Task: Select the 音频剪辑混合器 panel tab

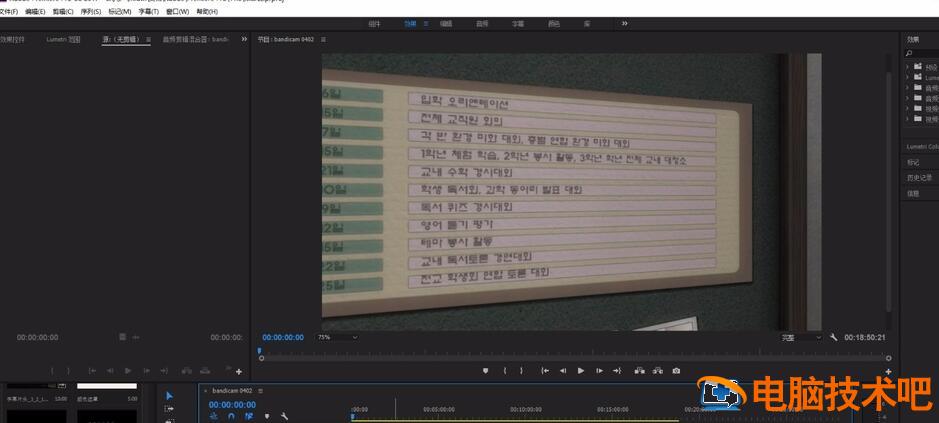Action: [x=195, y=39]
